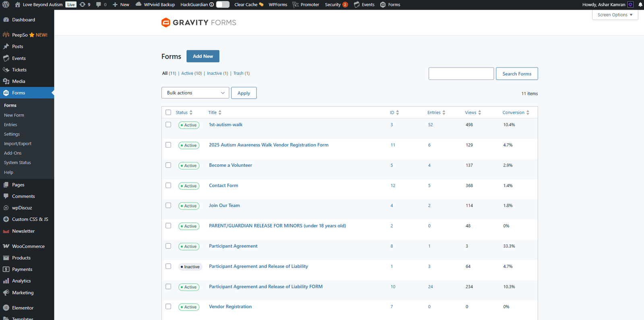Check the Contact Form row checkbox
644x320 pixels.
pos(168,185)
